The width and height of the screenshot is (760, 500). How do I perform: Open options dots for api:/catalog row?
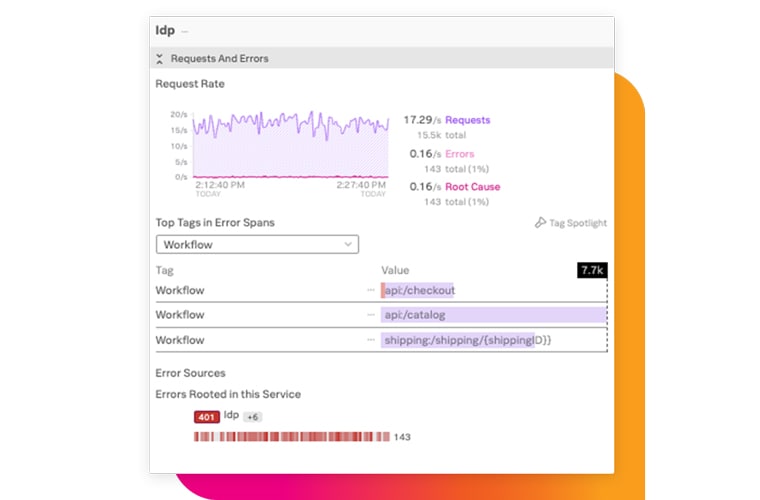(371, 315)
